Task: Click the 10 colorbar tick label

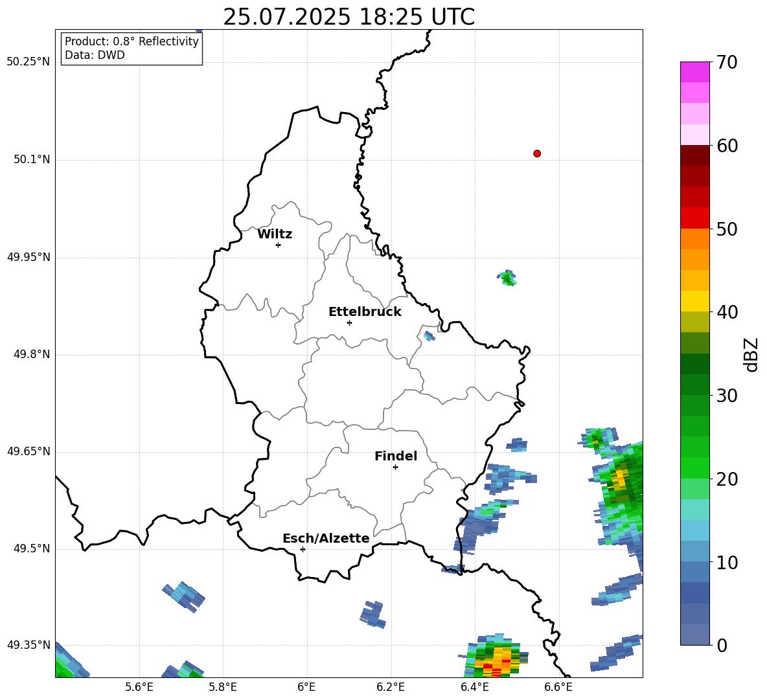Action: pyautogui.click(x=727, y=562)
